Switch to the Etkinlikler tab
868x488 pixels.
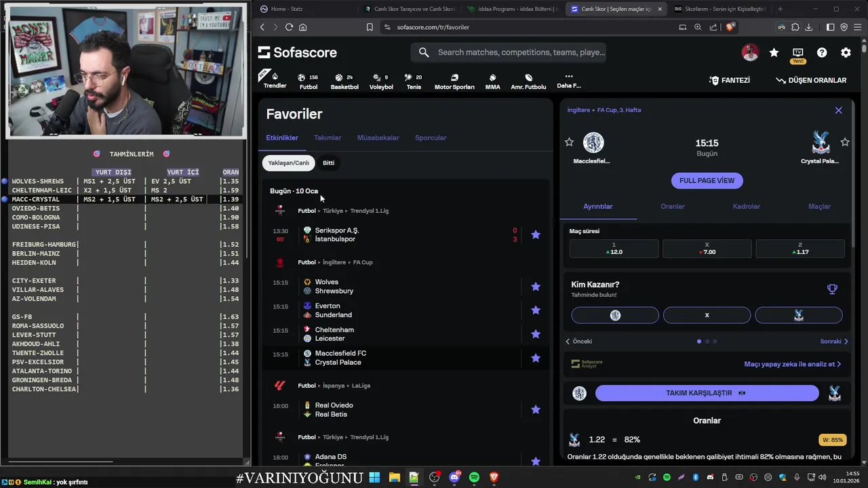coord(282,138)
